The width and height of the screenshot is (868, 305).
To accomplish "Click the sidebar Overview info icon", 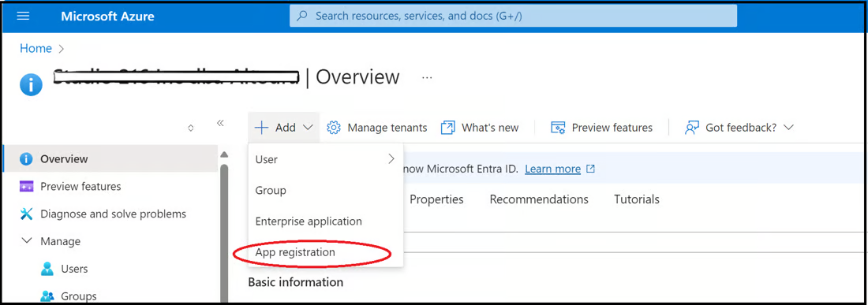I will pos(26,159).
